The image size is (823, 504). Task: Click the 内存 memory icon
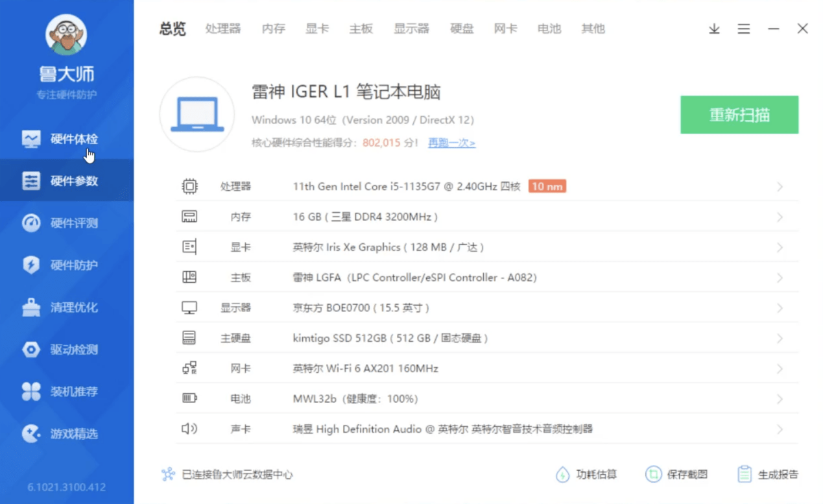pyautogui.click(x=189, y=217)
